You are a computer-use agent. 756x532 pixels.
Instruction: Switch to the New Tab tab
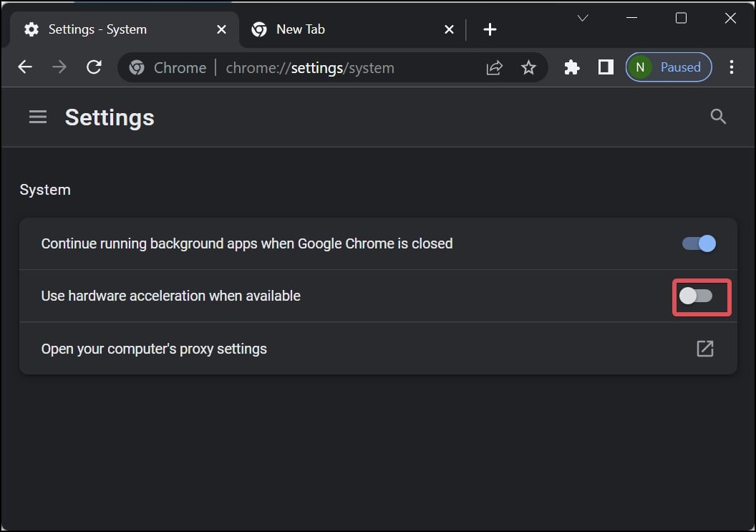pyautogui.click(x=352, y=29)
